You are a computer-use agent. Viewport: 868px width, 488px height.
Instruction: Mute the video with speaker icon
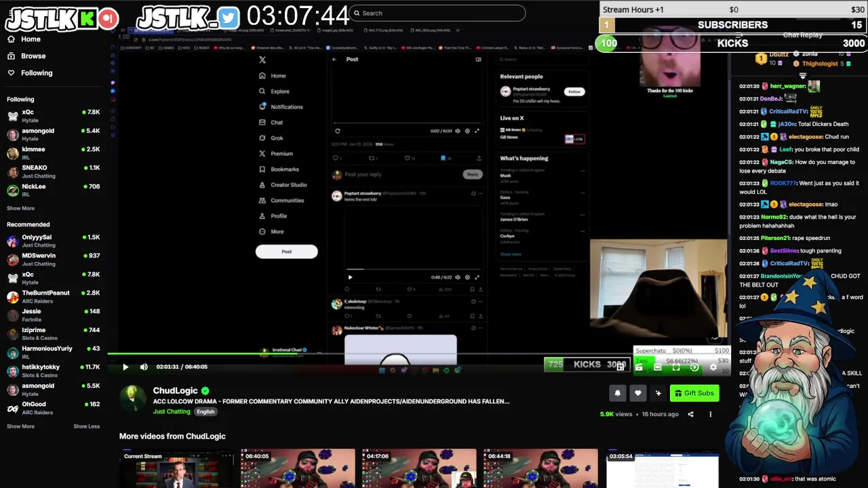coord(144,367)
